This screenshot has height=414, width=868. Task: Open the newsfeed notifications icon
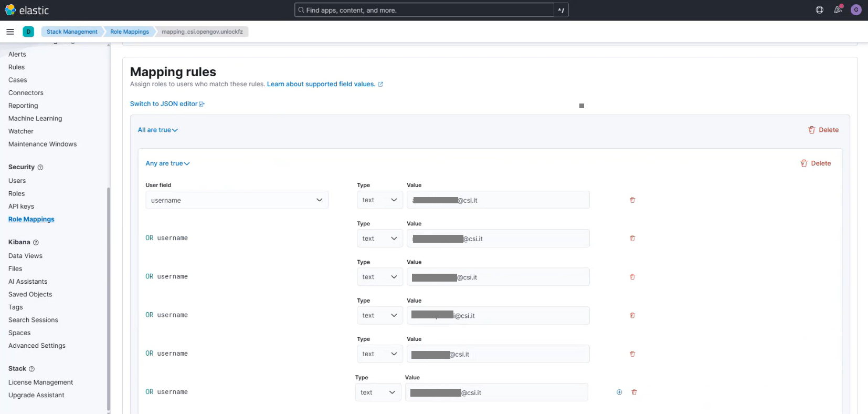[838, 9]
